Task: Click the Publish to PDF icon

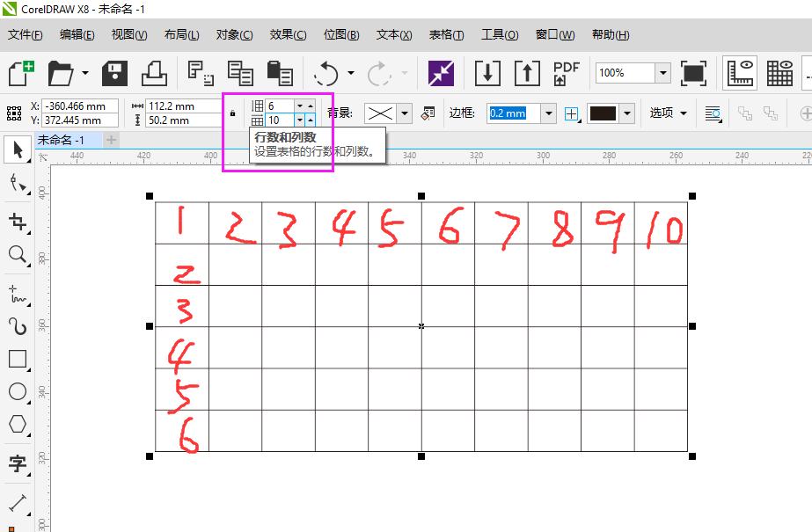Action: point(566,73)
